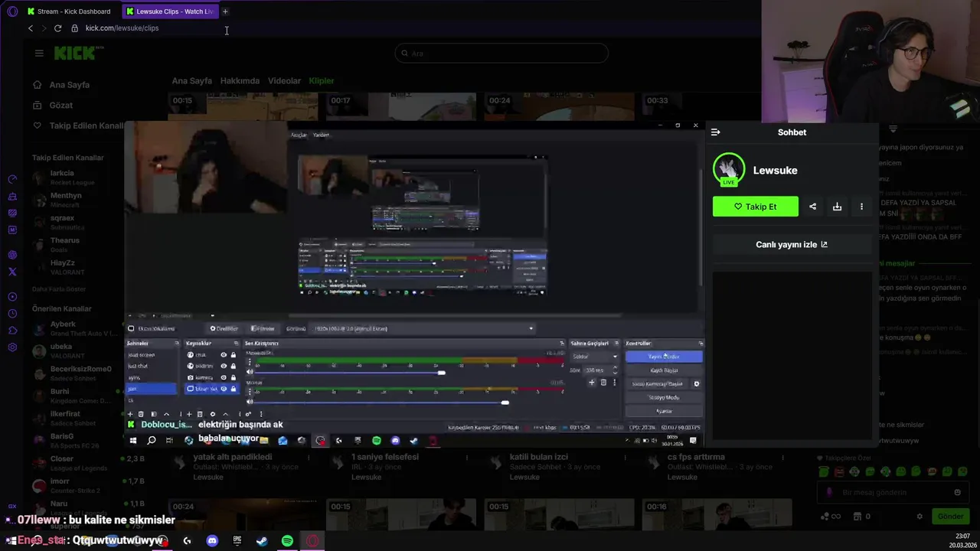Switch to Stream - Kick Dashboard tab

point(70,11)
